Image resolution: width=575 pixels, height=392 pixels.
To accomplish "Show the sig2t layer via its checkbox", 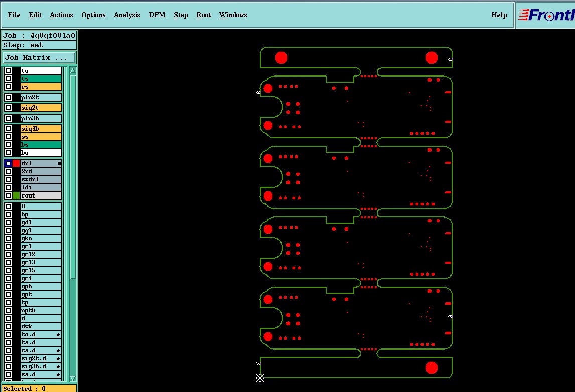I will pyautogui.click(x=8, y=108).
